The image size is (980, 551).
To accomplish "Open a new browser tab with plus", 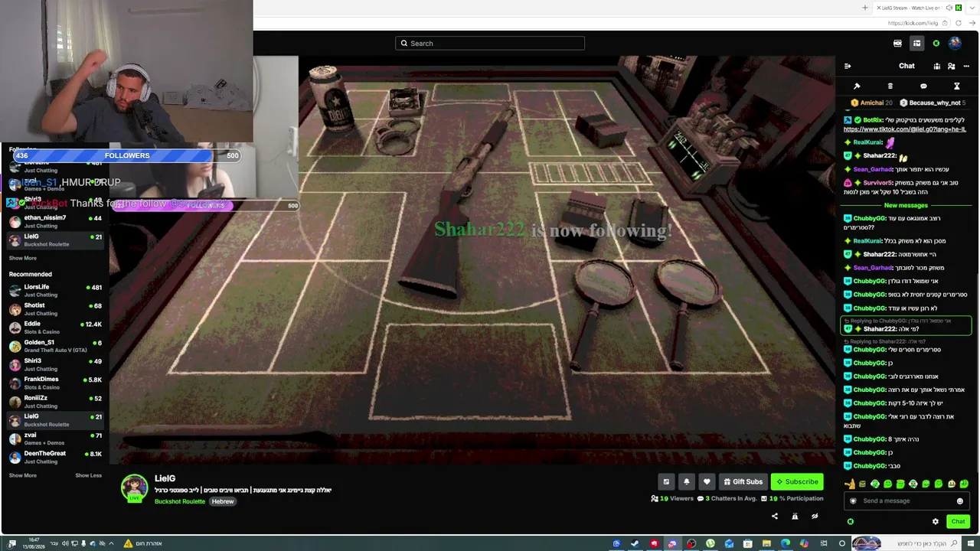I will pos(865,8).
